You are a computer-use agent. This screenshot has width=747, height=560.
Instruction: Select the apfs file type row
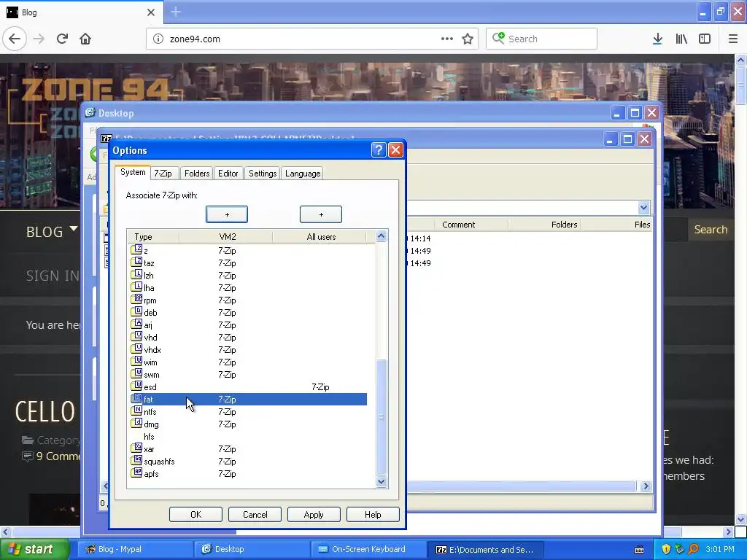click(x=248, y=473)
